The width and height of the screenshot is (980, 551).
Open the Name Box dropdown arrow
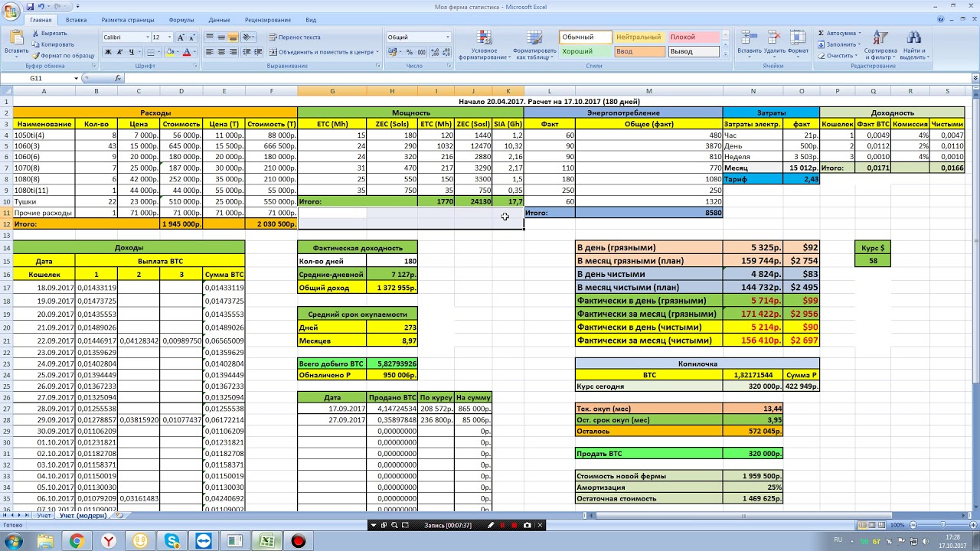coord(76,78)
